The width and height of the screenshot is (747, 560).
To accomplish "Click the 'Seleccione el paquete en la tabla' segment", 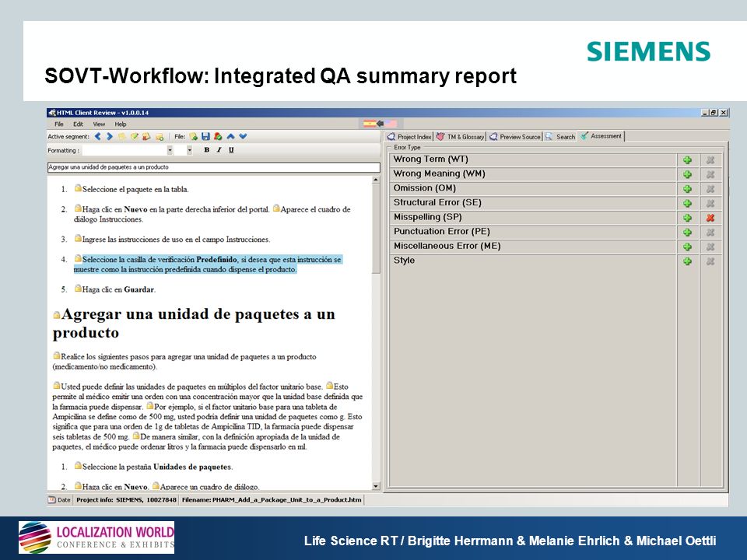I will point(132,189).
